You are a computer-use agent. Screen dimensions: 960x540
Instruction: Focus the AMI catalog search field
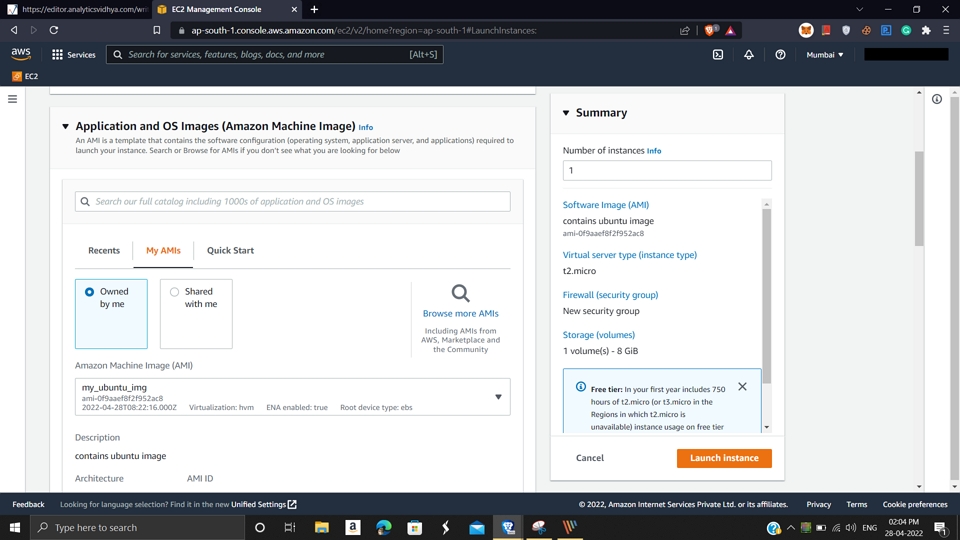293,201
